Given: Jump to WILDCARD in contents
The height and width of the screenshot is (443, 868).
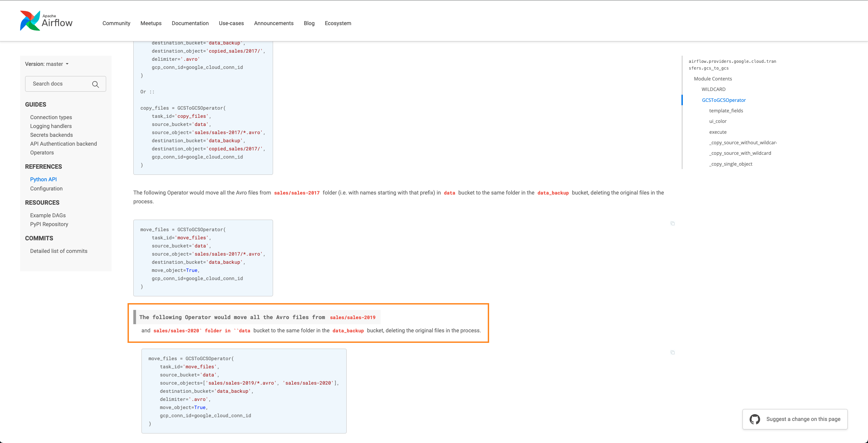Looking at the screenshot, I should point(713,89).
